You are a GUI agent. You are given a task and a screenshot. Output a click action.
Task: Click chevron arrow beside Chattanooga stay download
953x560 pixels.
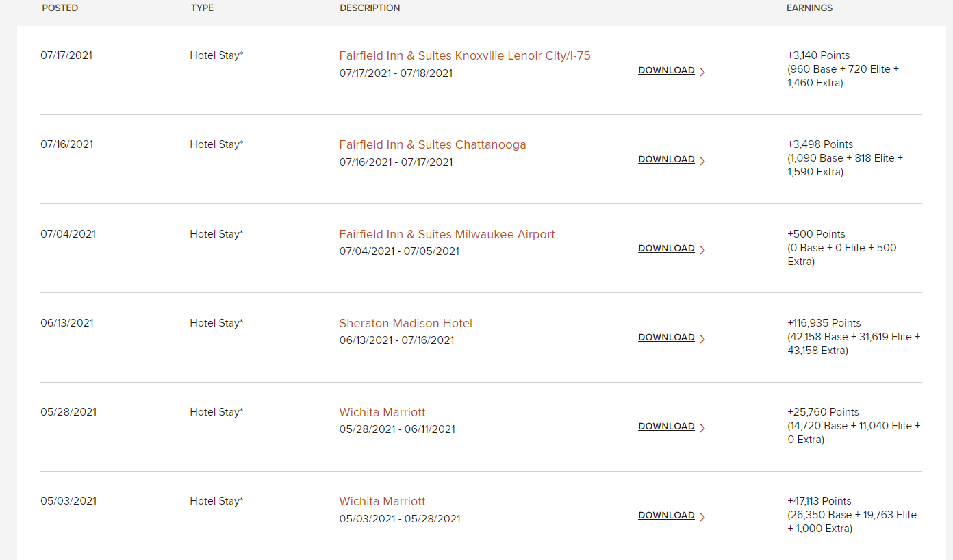pos(702,160)
